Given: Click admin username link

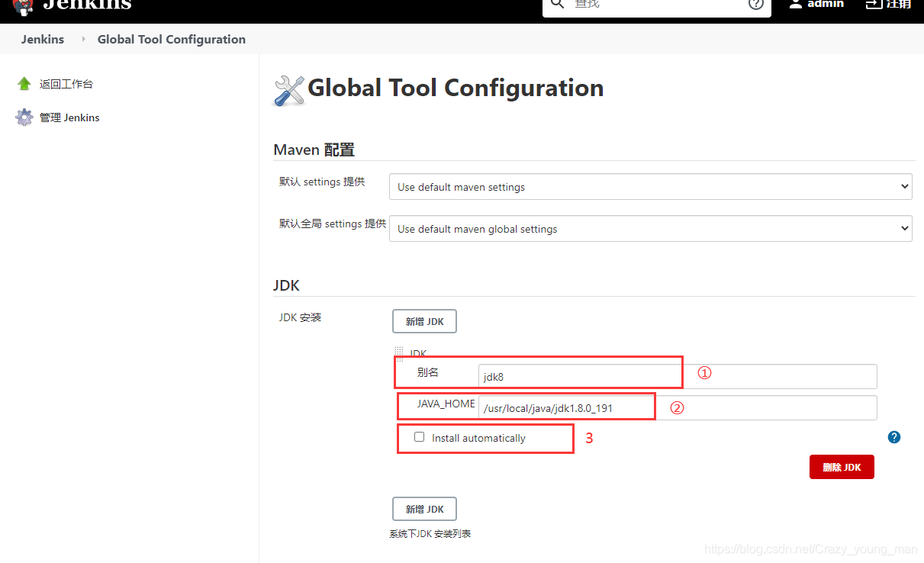Looking at the screenshot, I should (x=826, y=4).
